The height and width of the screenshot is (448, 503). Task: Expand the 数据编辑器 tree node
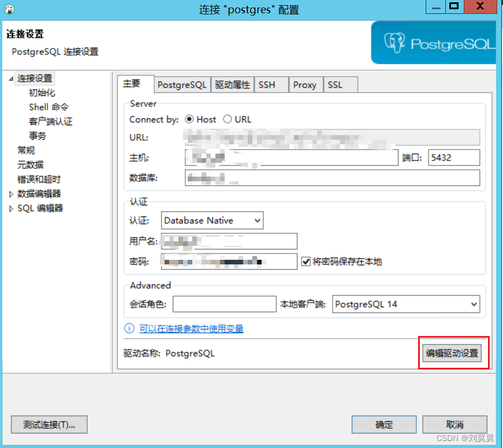pos(11,194)
